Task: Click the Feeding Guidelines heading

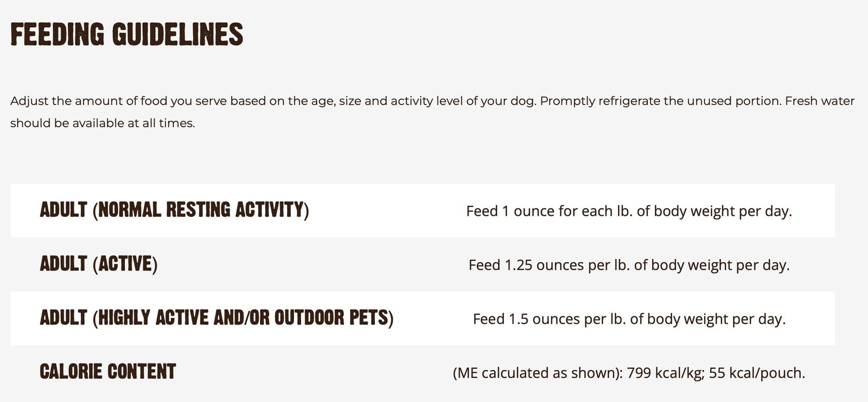Action: tap(126, 34)
